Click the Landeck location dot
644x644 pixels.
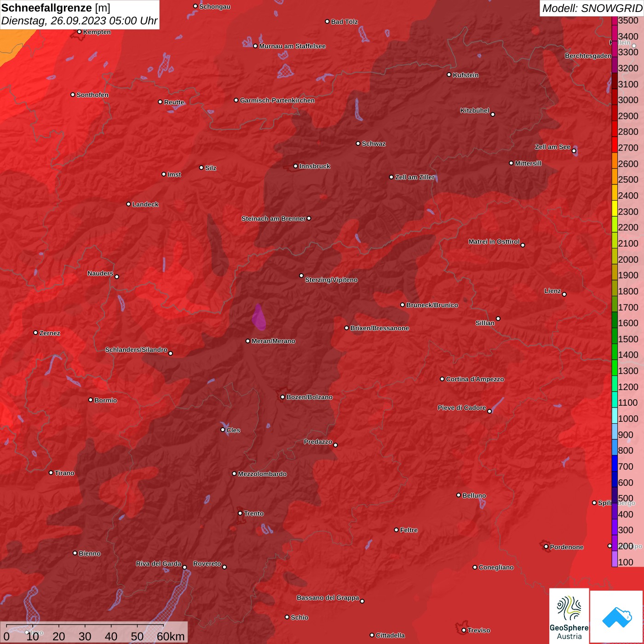pyautogui.click(x=128, y=204)
